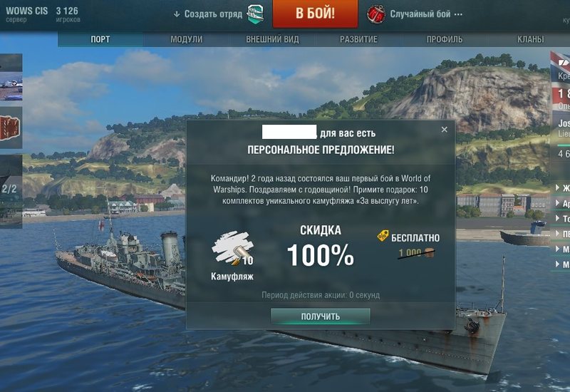Click the 2/2 slot panel on left
The width and height of the screenshot is (570, 392).
[x=11, y=191]
